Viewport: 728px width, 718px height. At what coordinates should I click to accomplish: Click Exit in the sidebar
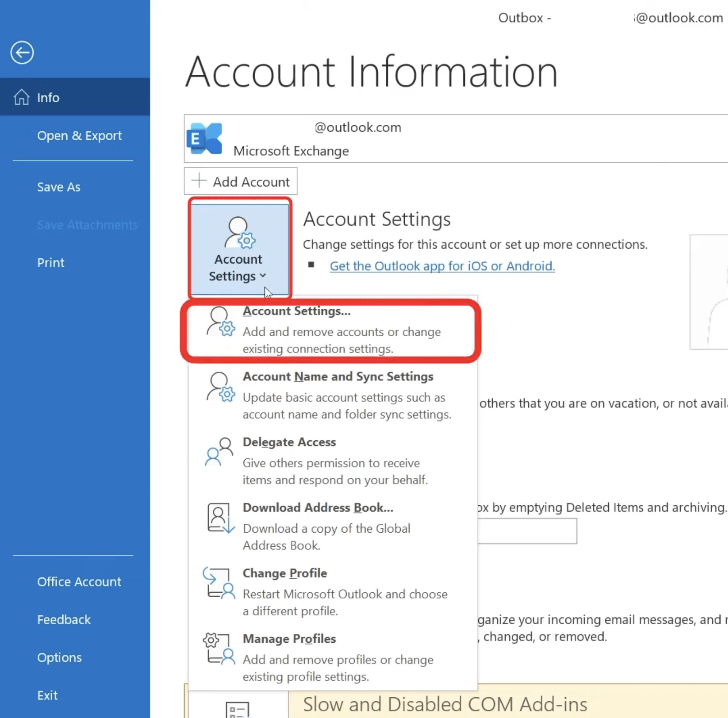pyautogui.click(x=47, y=695)
